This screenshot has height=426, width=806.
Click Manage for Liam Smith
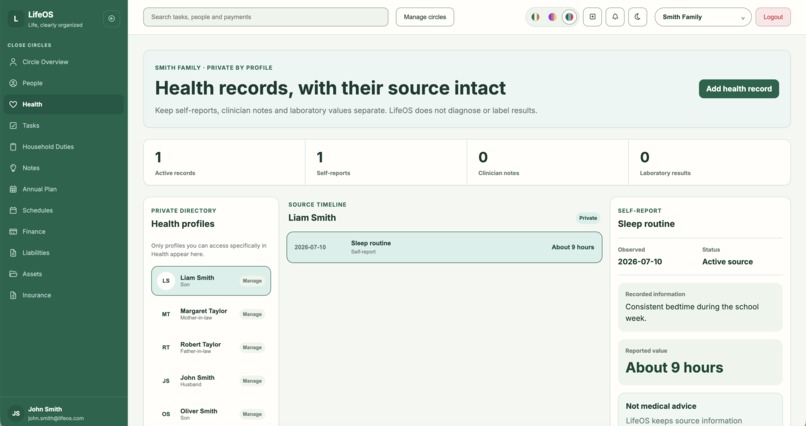click(252, 281)
